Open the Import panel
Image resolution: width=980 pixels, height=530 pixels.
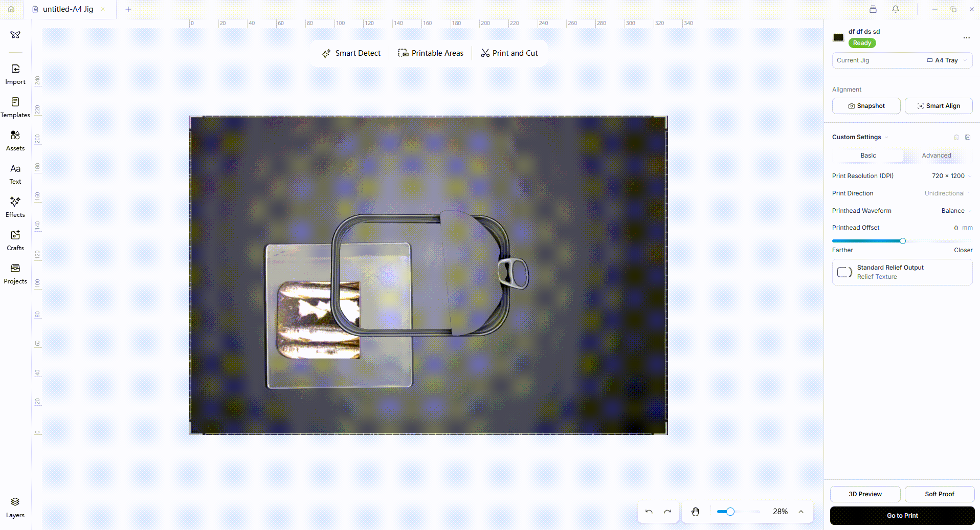pyautogui.click(x=15, y=74)
